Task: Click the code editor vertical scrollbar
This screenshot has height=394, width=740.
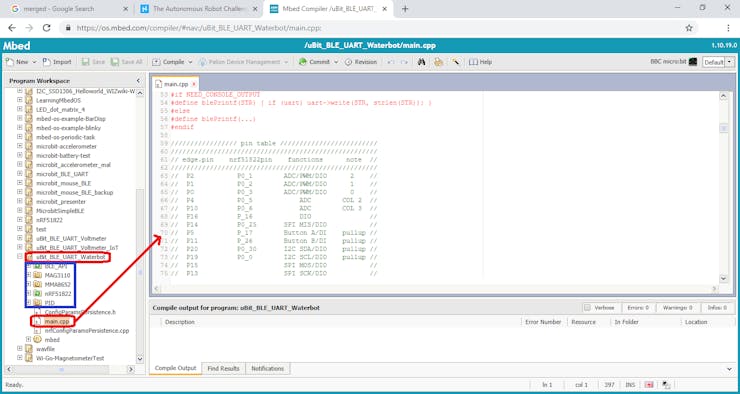Action: [723, 187]
